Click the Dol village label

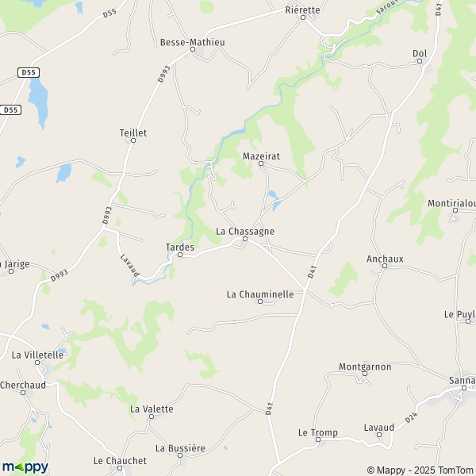[x=420, y=53]
